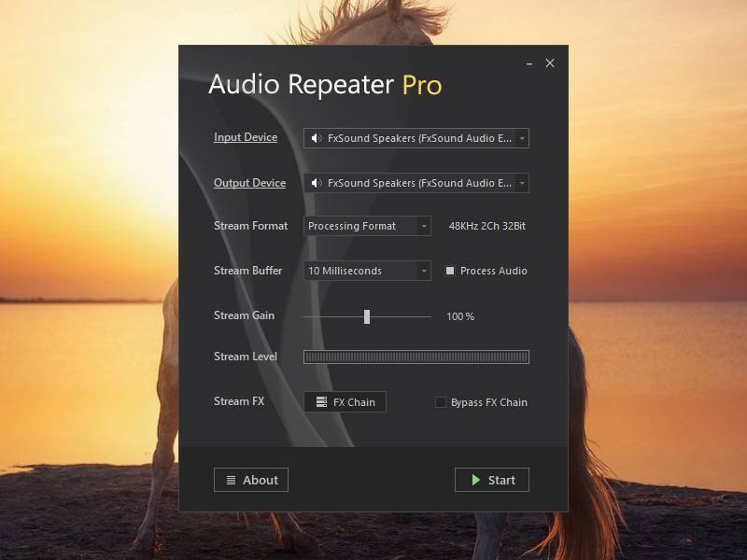This screenshot has width=747, height=560.
Task: Click the green play icon on Start
Action: click(x=475, y=480)
